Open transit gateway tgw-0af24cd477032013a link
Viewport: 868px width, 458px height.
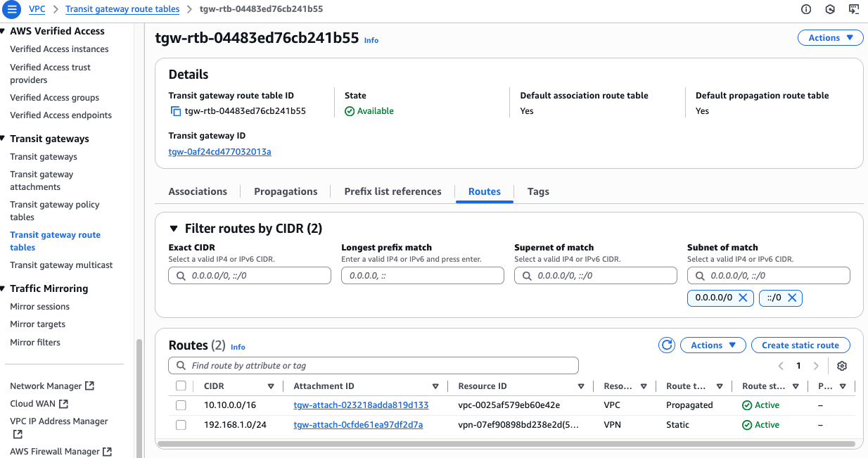(x=219, y=152)
